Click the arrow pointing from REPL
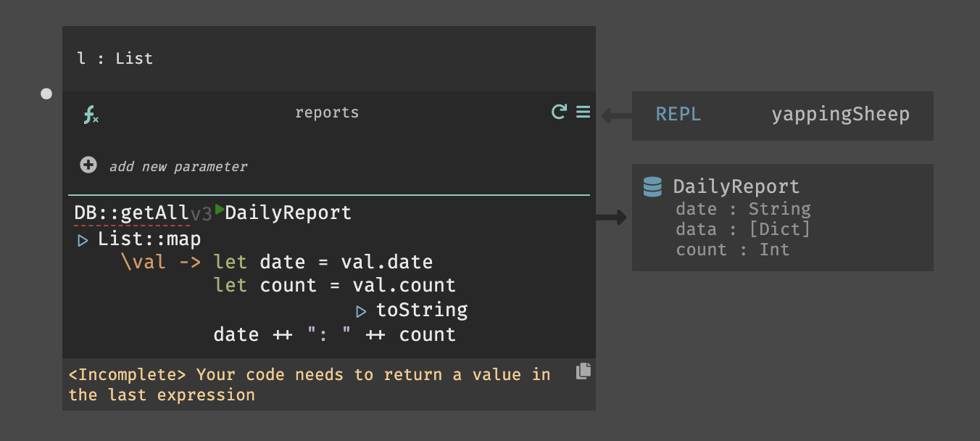980x441 pixels. (x=615, y=115)
